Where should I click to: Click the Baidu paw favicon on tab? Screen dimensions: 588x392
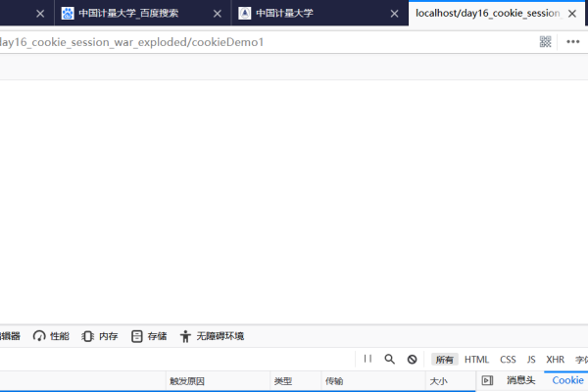point(68,14)
